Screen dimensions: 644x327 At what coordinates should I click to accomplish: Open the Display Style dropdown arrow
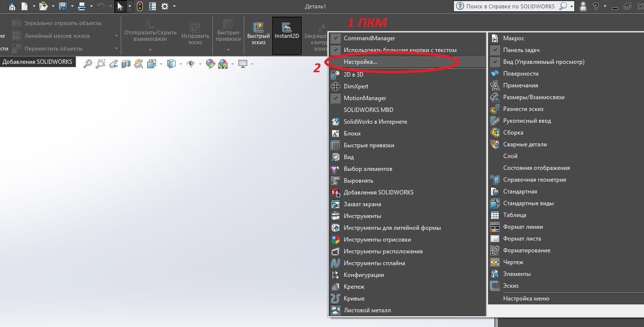pyautogui.click(x=180, y=64)
